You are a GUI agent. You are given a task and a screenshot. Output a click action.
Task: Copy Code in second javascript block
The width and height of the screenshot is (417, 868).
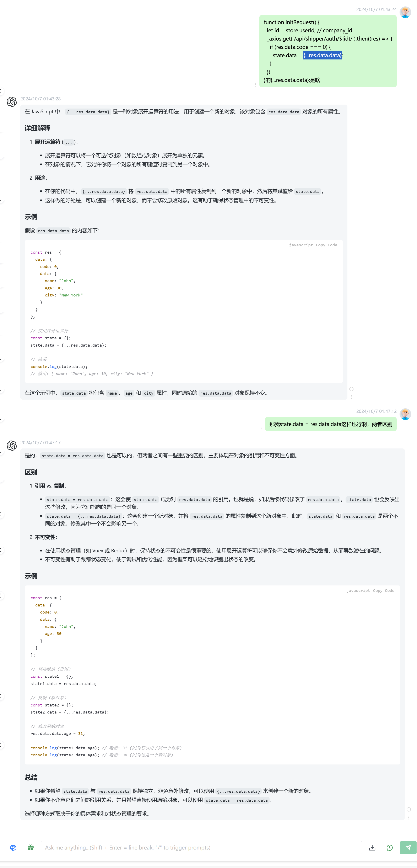coord(383,590)
